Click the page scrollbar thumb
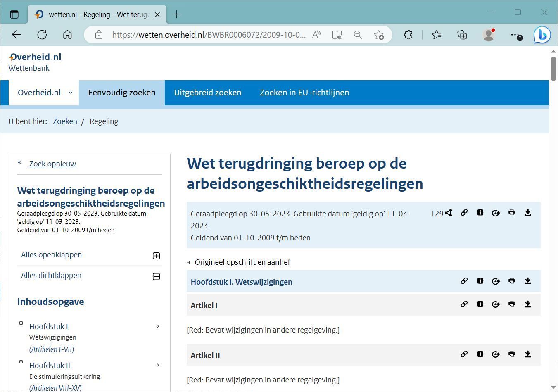Viewport: 558px width, 392px height. 553,69
